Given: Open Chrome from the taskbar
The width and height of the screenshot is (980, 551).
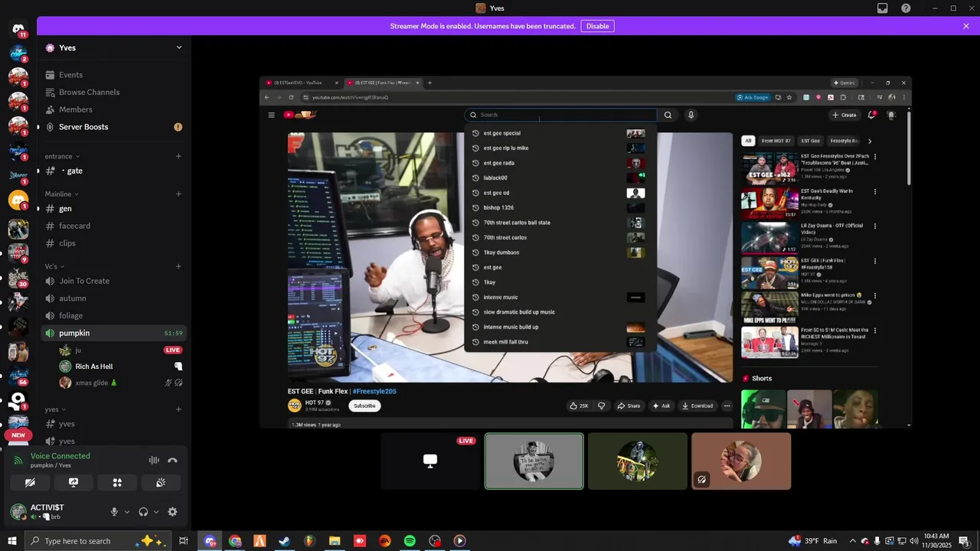Looking at the screenshot, I should 235,541.
